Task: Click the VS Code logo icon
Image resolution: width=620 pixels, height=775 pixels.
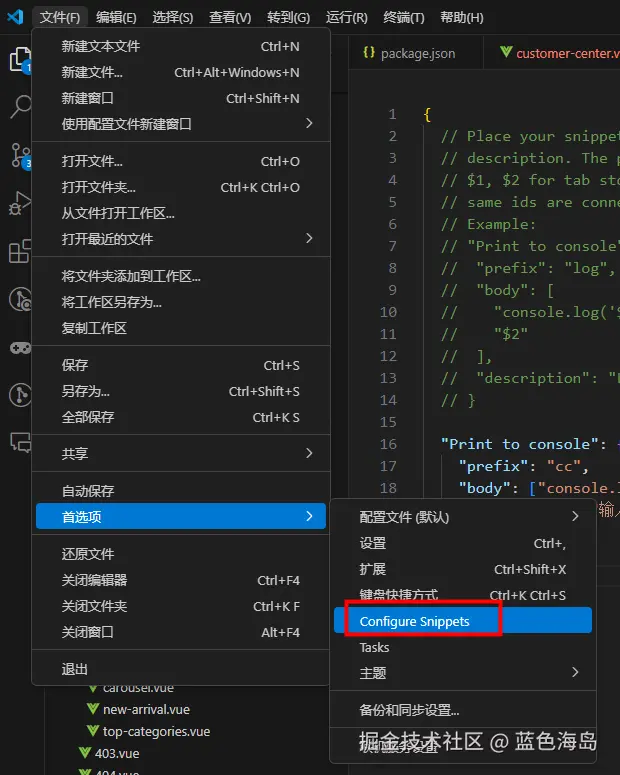Action: click(x=15, y=17)
